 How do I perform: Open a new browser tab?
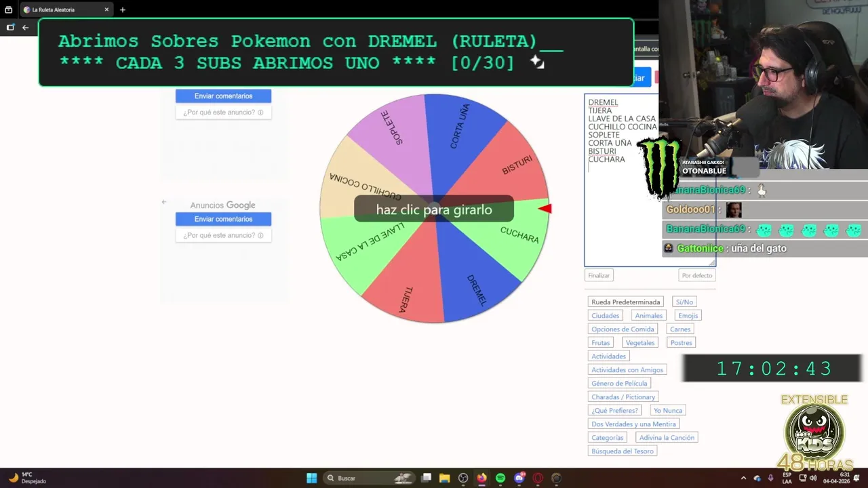(x=123, y=9)
